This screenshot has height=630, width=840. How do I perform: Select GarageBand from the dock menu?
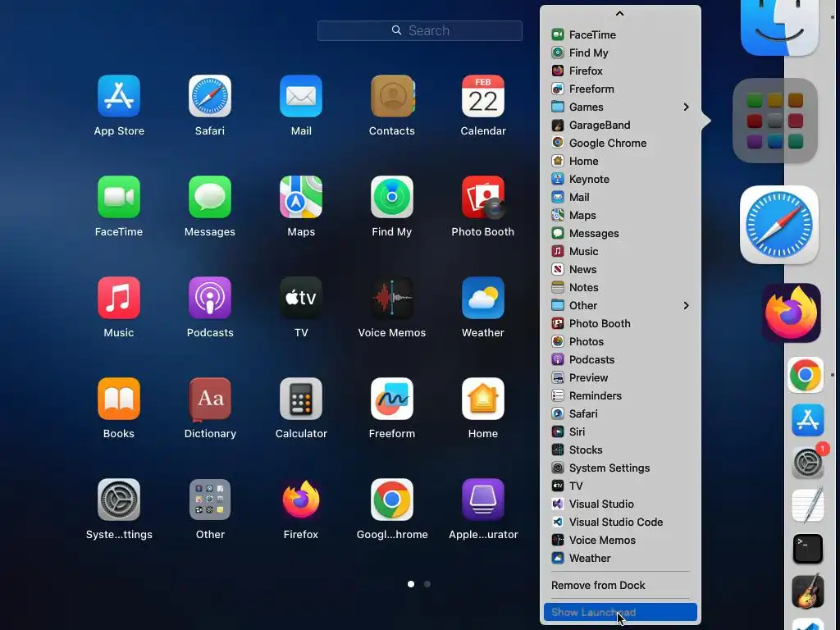click(620, 125)
